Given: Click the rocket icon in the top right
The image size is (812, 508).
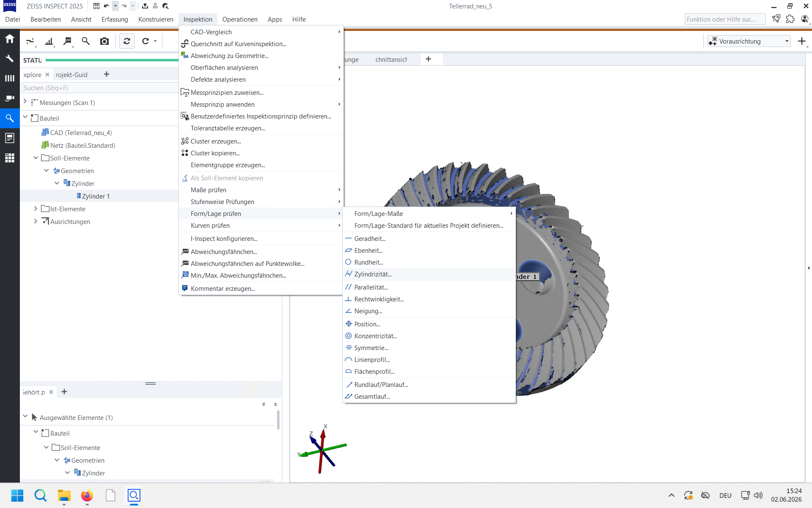Looking at the screenshot, I should coord(776,19).
